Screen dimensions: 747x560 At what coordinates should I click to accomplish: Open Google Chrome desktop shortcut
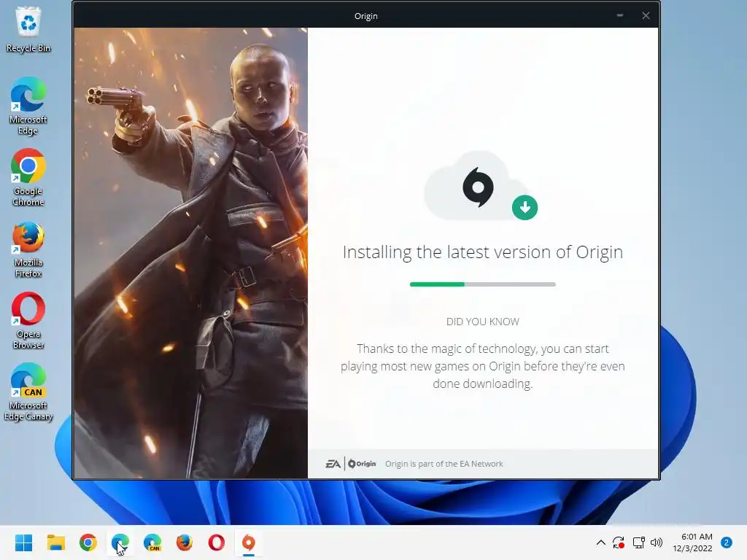coord(28,177)
